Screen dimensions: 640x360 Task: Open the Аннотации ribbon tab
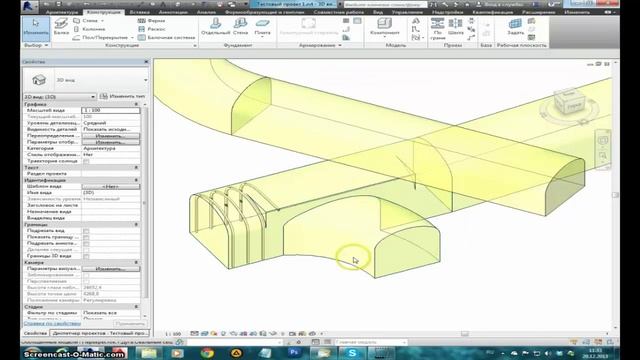(x=173, y=12)
